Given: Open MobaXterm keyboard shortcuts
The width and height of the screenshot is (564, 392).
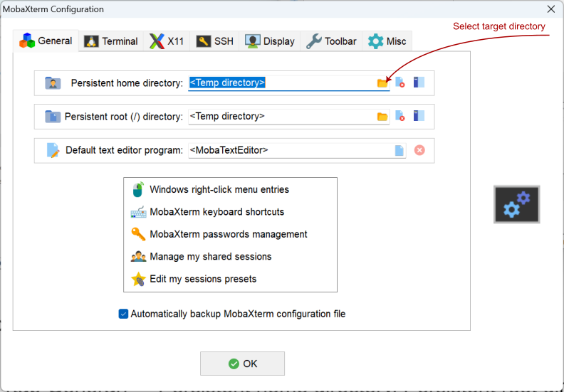Looking at the screenshot, I should (217, 212).
